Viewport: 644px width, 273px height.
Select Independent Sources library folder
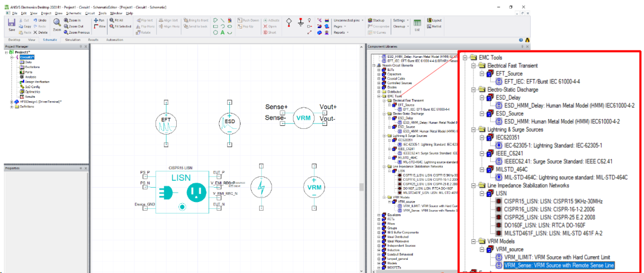coord(402,246)
